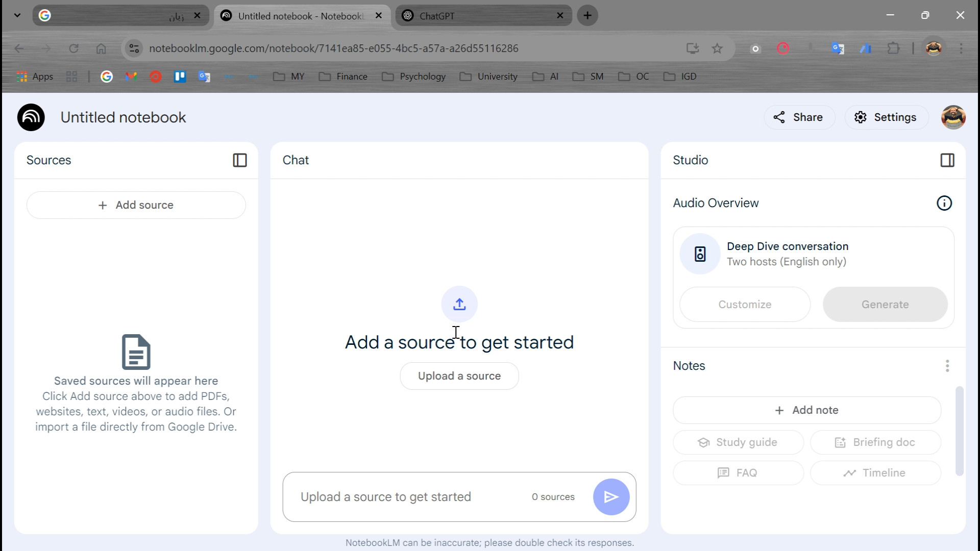Image resolution: width=980 pixels, height=551 pixels.
Task: Open the account avatar in NotebookLM
Action: click(953, 117)
